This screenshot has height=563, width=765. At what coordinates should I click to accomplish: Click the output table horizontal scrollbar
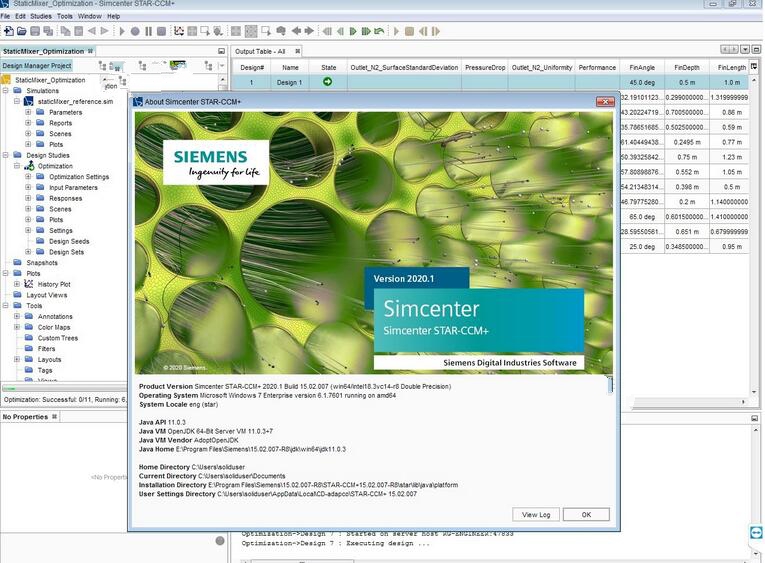pos(690,402)
